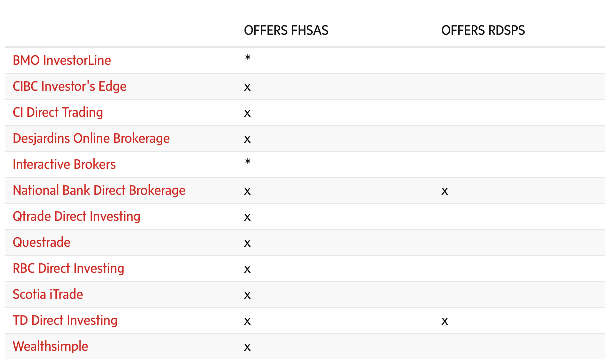Click the RDSP x mark for TD Direct Investing
Image resolution: width=610 pixels, height=364 pixels.
pyautogui.click(x=445, y=321)
